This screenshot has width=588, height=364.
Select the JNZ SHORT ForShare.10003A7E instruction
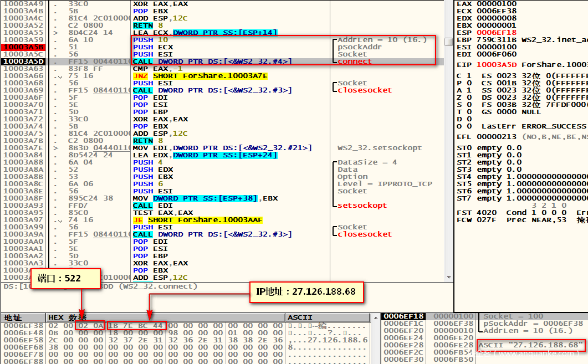click(200, 76)
